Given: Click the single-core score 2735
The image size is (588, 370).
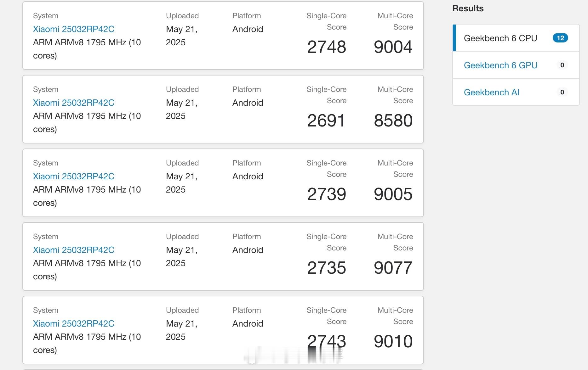Looking at the screenshot, I should click(x=327, y=268).
